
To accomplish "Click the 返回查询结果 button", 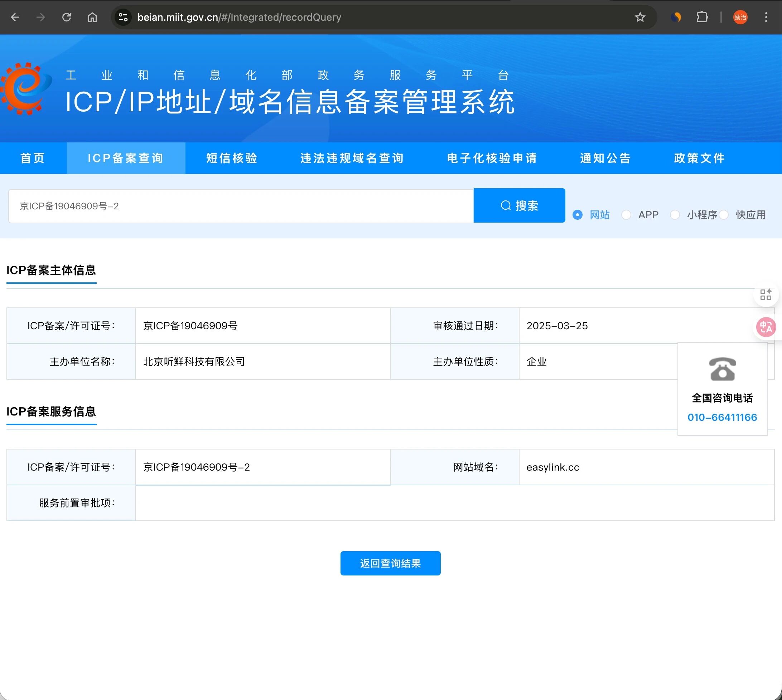I will (x=390, y=563).
